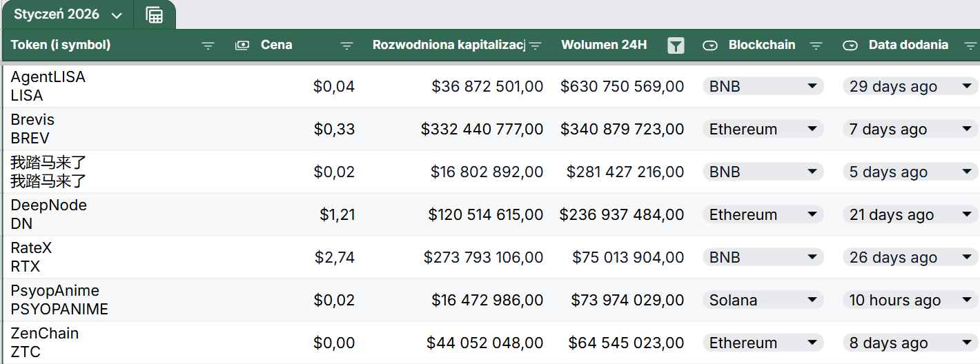Click filter icon in Data dodania header

(970, 45)
